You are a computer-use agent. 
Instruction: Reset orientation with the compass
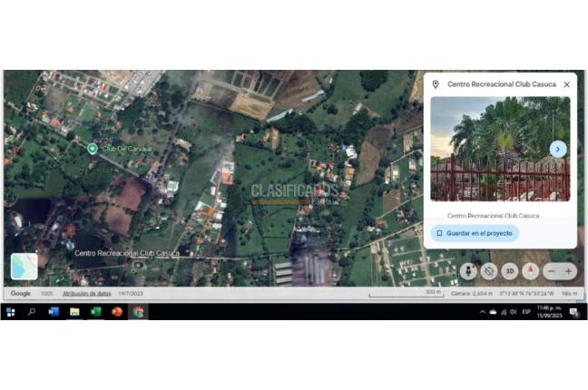[530, 271]
